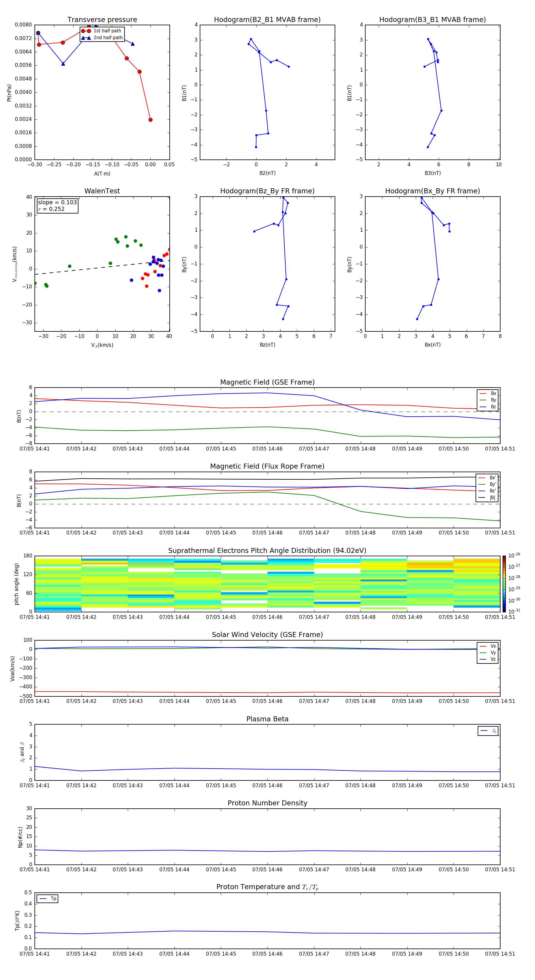Click the beta_p legend in Plasma Beta plot
The height and width of the screenshot is (980, 535).
point(488,731)
